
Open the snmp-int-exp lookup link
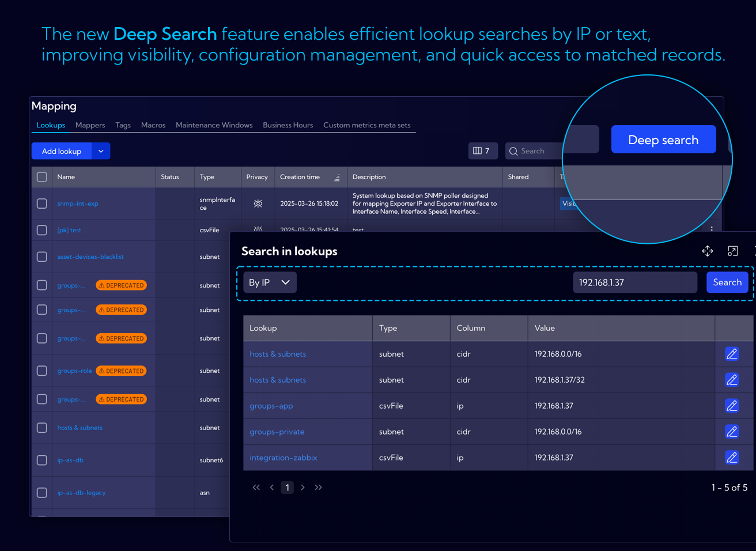(78, 203)
